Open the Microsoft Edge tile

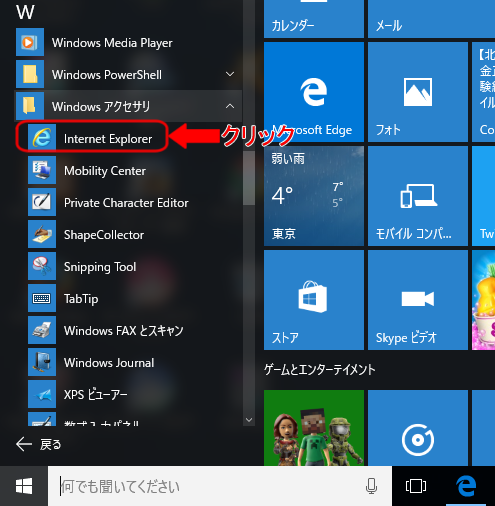click(x=314, y=92)
